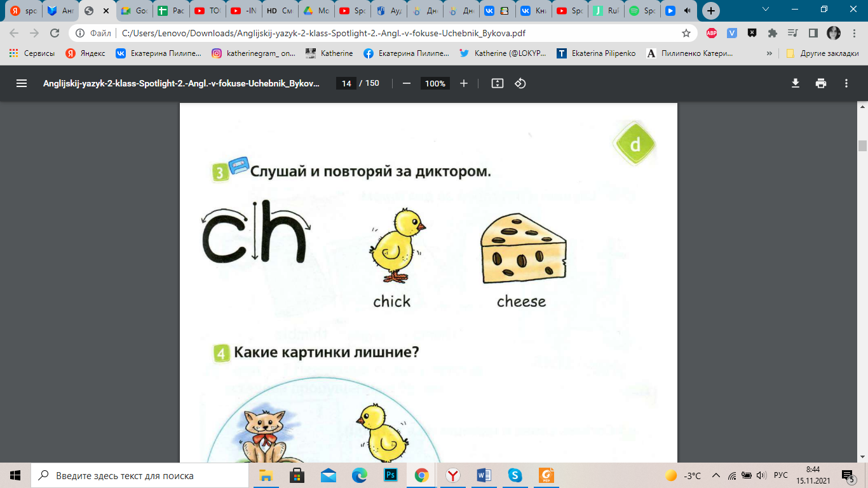868x488 pixels.
Task: Click the 100% zoom level field
Action: (x=435, y=83)
